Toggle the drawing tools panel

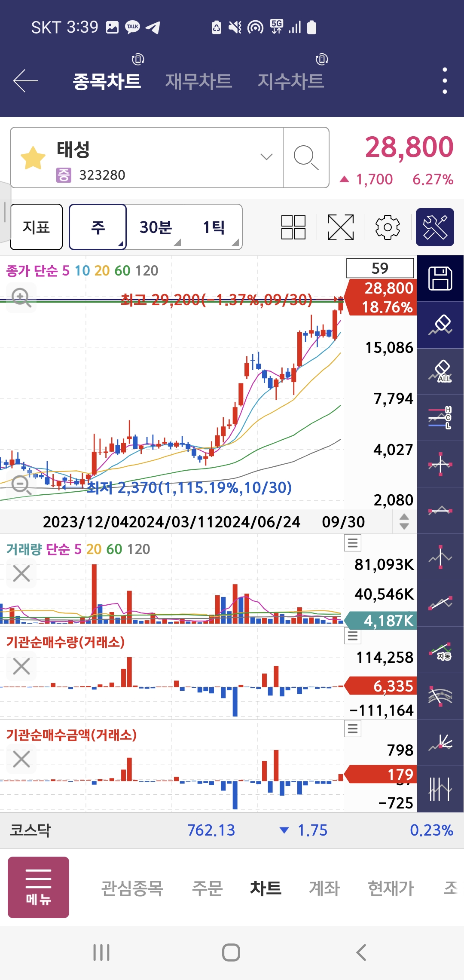point(435,227)
